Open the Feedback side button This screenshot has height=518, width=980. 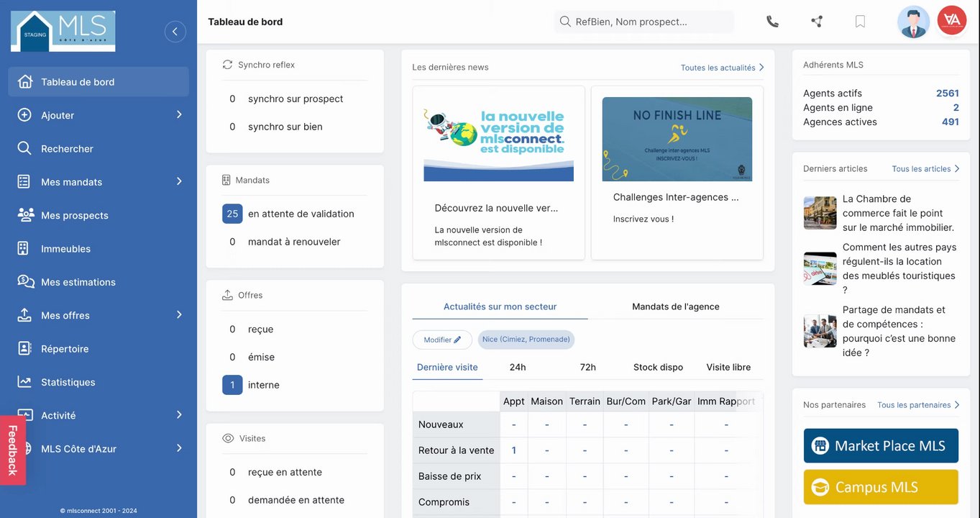12,450
